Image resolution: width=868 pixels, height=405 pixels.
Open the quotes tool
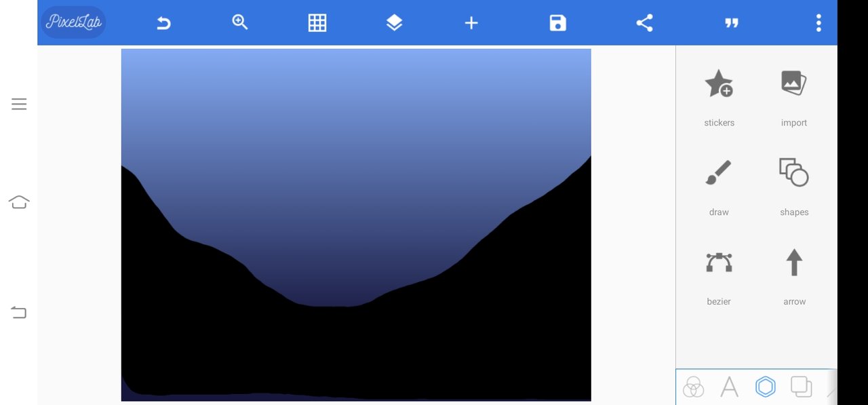(731, 23)
